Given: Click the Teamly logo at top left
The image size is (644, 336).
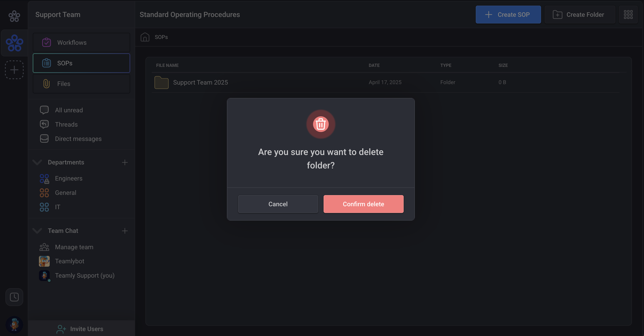Looking at the screenshot, I should (x=14, y=16).
